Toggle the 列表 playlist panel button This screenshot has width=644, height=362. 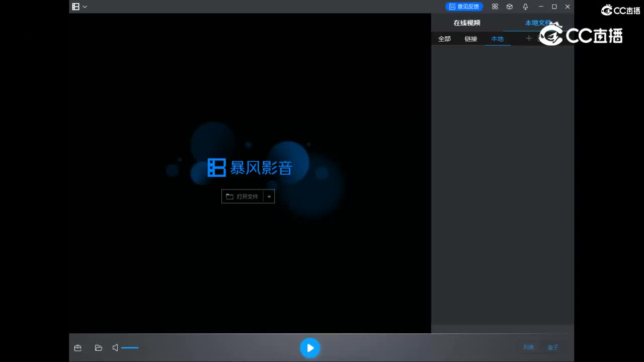(529, 347)
